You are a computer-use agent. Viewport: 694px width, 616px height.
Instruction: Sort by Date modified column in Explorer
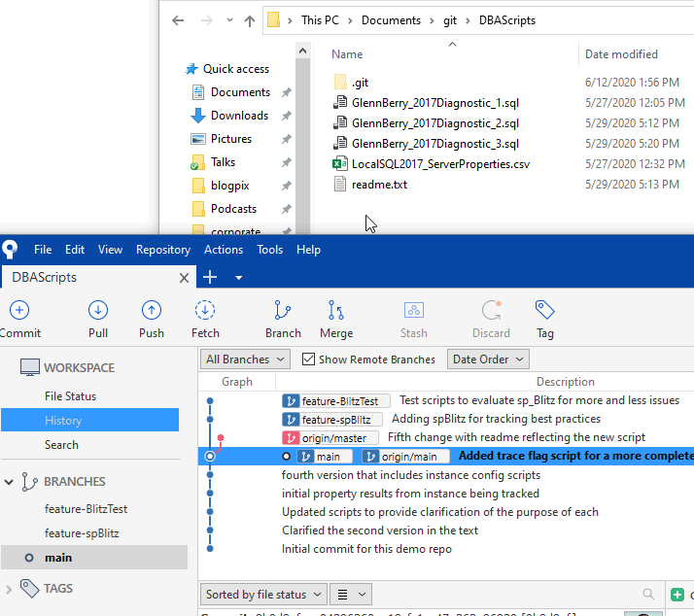621,54
